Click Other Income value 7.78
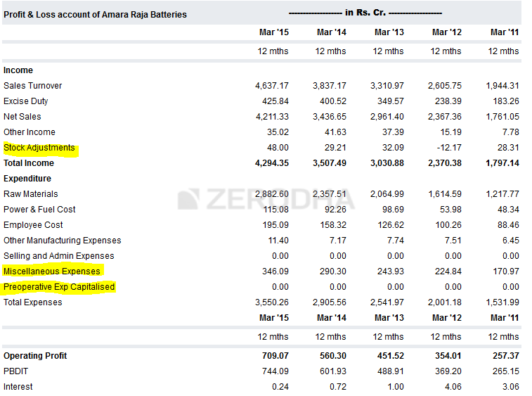This screenshot has width=532, height=396. [511, 132]
